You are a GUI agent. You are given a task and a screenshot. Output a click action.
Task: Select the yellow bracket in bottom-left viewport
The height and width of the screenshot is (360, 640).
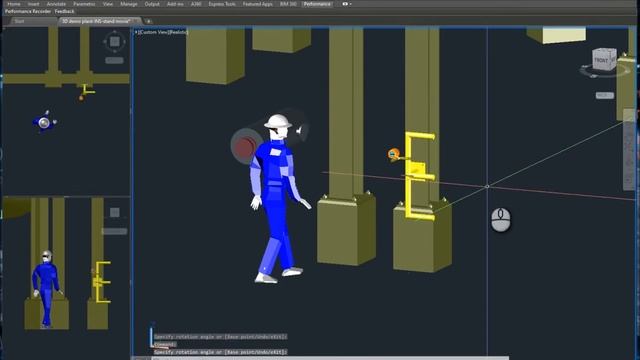101,282
